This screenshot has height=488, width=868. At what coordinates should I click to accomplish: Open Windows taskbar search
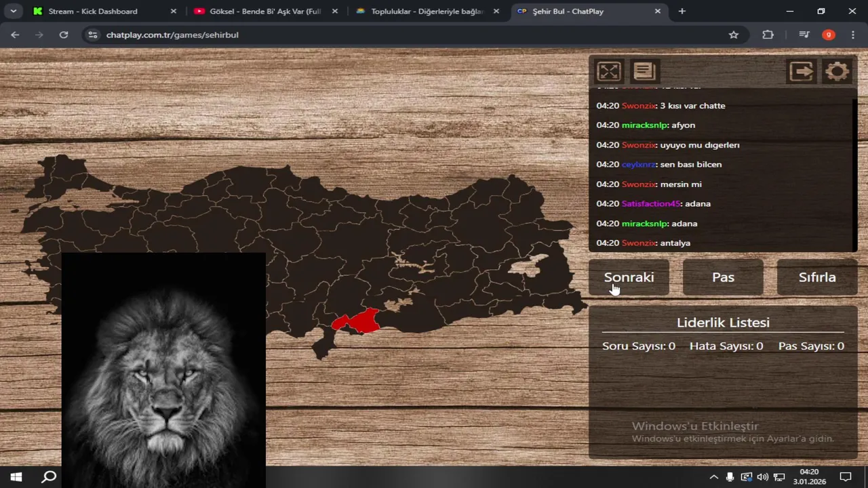pos(49,476)
